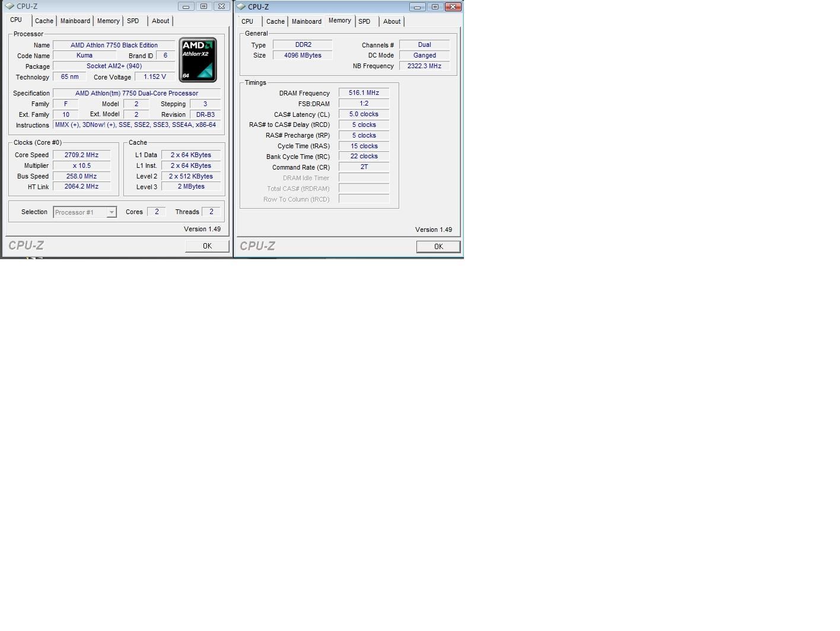
Task: Click the empty Row To Column (tRCD) field
Action: point(364,199)
